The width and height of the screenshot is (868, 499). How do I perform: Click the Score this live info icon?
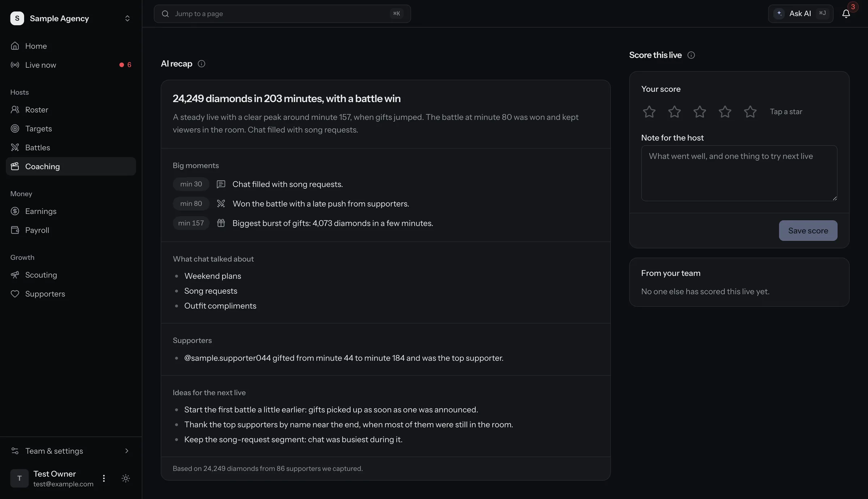tap(691, 55)
